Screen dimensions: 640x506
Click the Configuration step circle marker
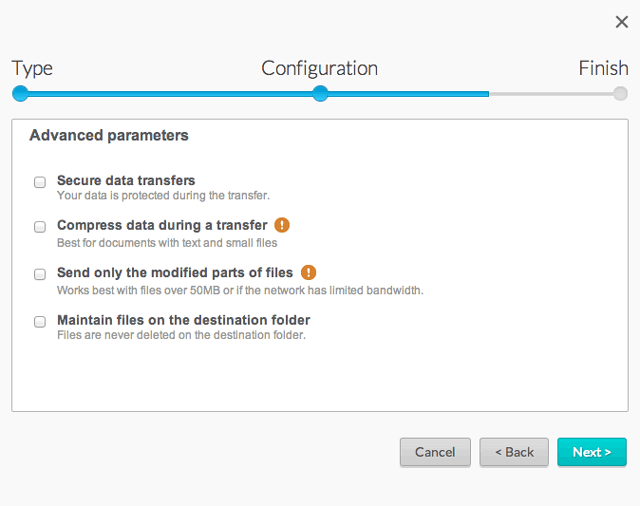320,94
